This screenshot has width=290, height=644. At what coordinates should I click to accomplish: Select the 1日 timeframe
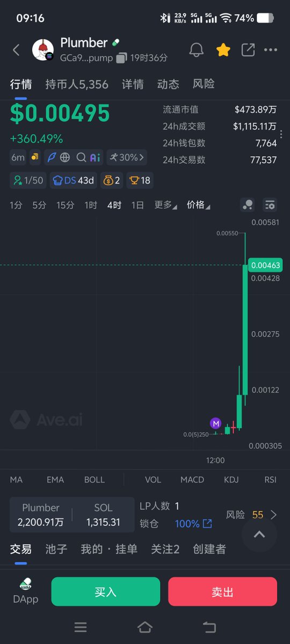tap(137, 205)
